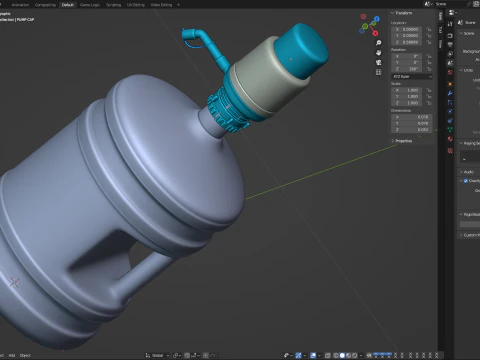Open the Scene properties tab icon
This screenshot has height=360, width=480.
click(x=450, y=63)
